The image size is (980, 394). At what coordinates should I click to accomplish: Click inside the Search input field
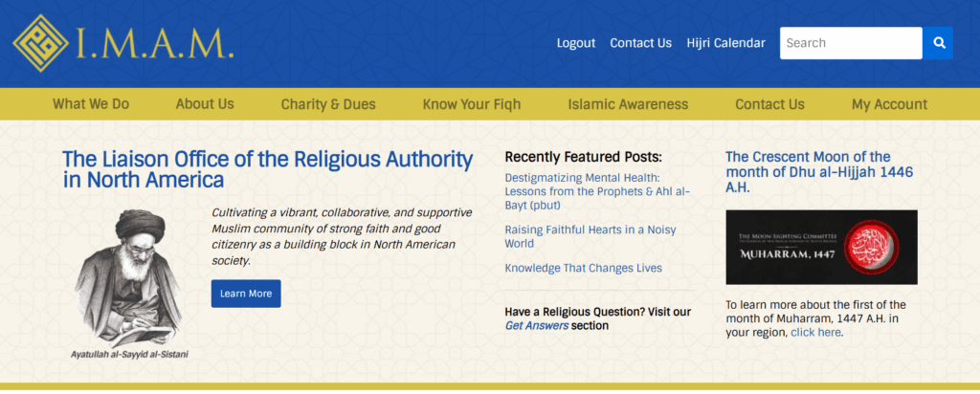click(851, 43)
